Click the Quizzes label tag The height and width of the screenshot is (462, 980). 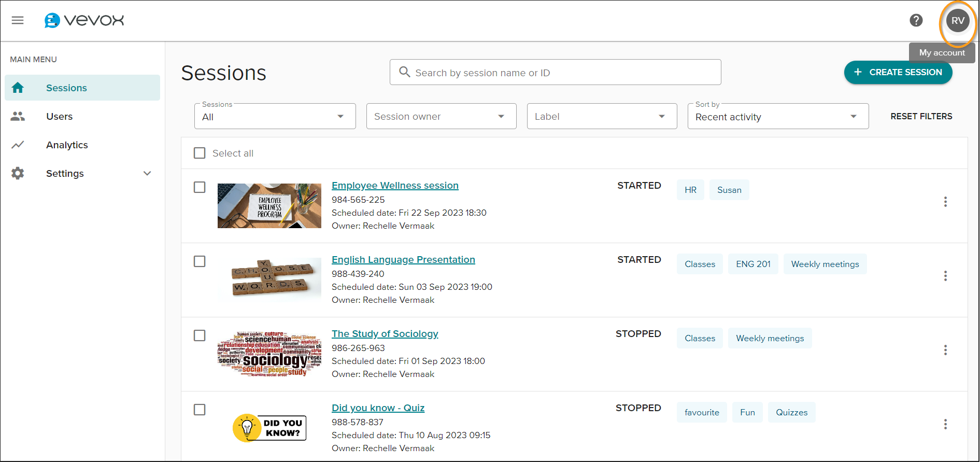(791, 412)
